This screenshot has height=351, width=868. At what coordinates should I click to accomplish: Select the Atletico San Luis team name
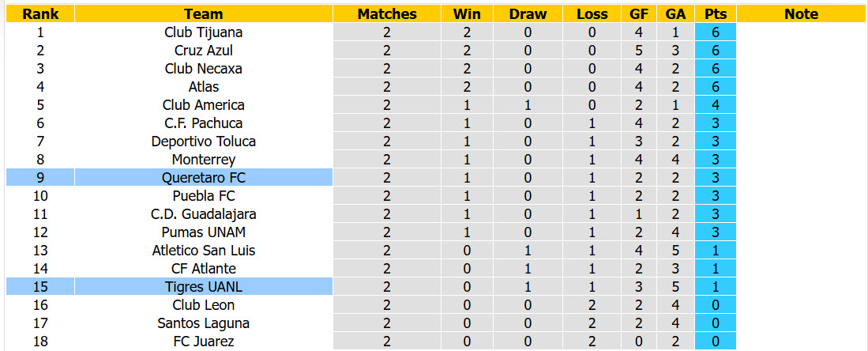204,250
